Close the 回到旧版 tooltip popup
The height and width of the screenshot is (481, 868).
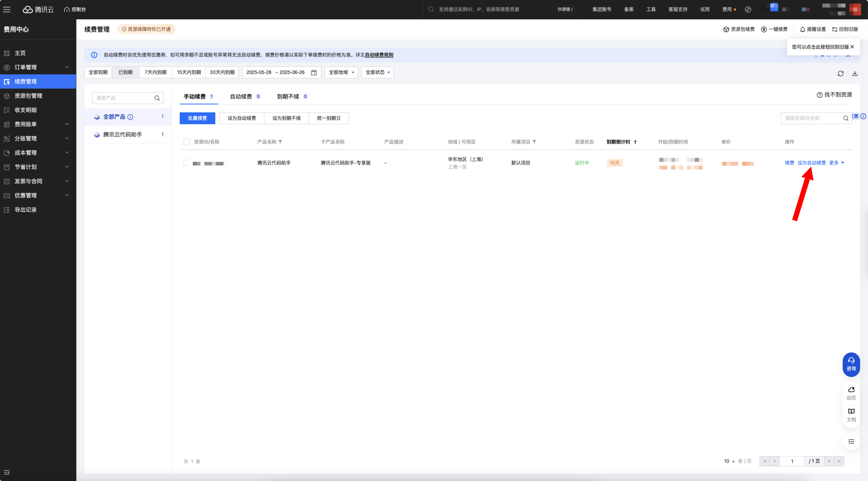tap(852, 47)
